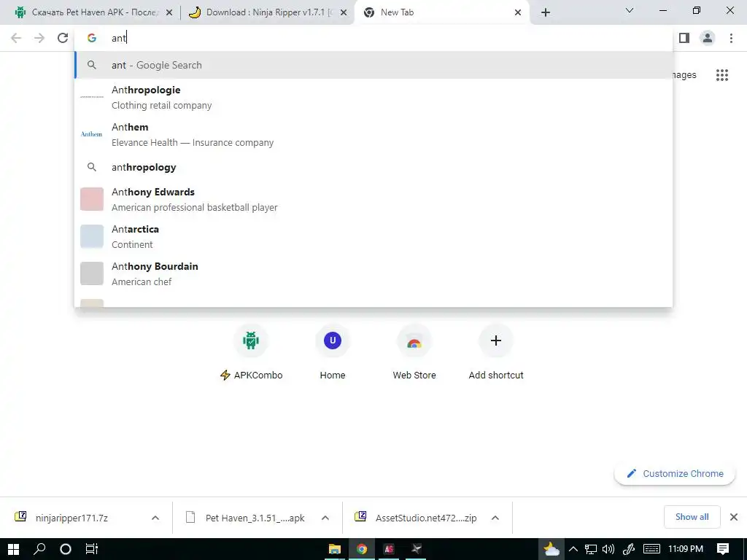Screen dimensions: 747x560
Task: Open the Chrome side panel
Action: (x=684, y=38)
